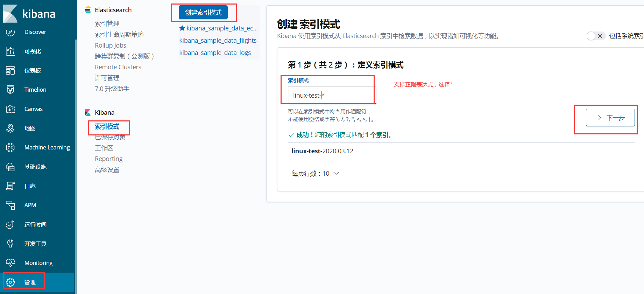Image resolution: width=644 pixels, height=294 pixels.
Task: Open Reporting under Kibana
Action: pos(109,159)
